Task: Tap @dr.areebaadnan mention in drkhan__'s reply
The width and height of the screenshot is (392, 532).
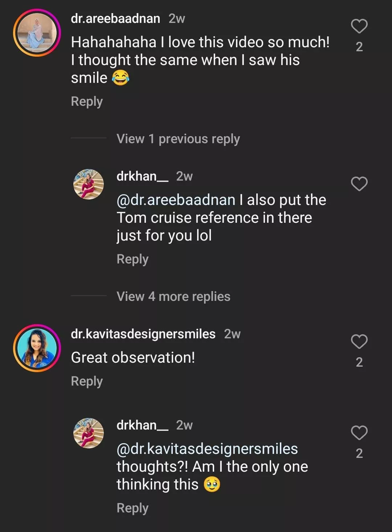Action: click(176, 200)
